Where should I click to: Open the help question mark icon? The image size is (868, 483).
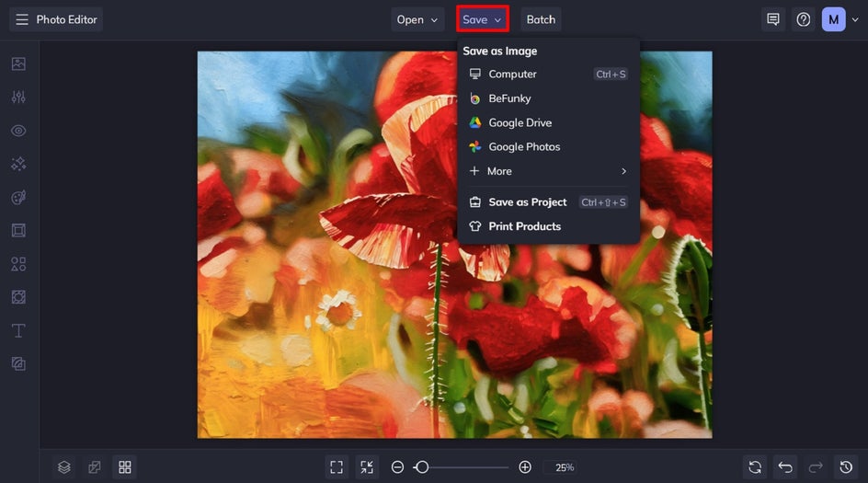[804, 20]
